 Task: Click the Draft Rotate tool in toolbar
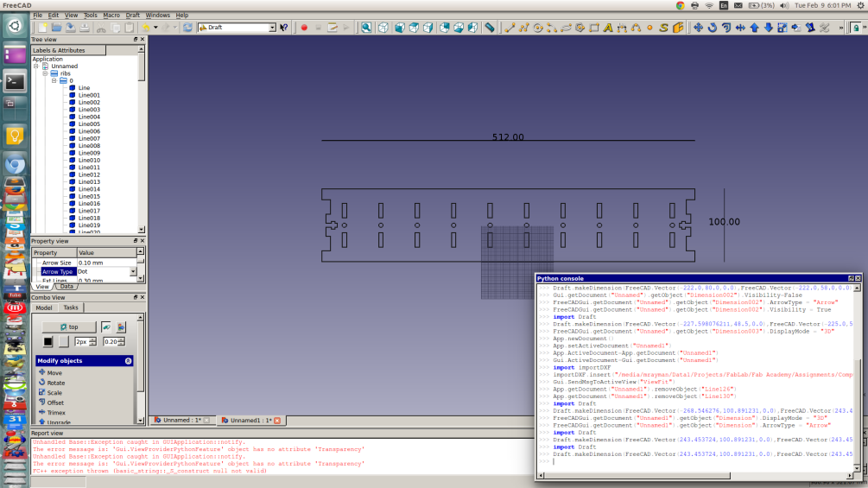pyautogui.click(x=713, y=28)
